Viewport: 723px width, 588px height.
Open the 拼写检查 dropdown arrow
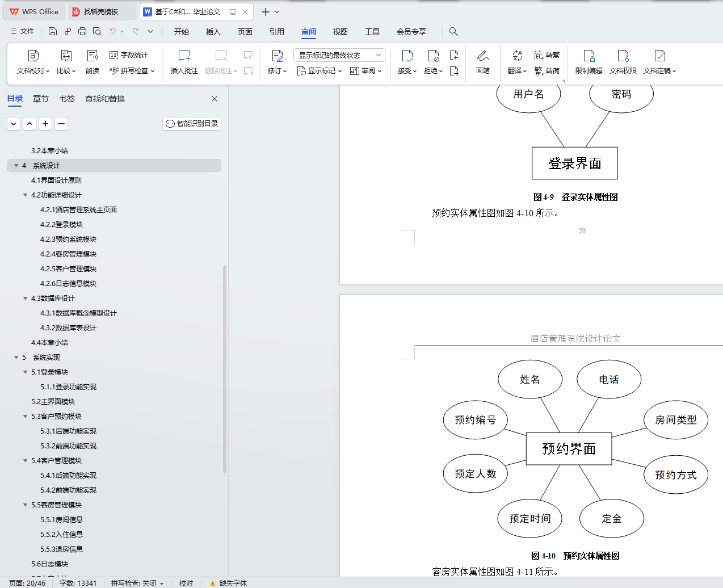coord(153,72)
